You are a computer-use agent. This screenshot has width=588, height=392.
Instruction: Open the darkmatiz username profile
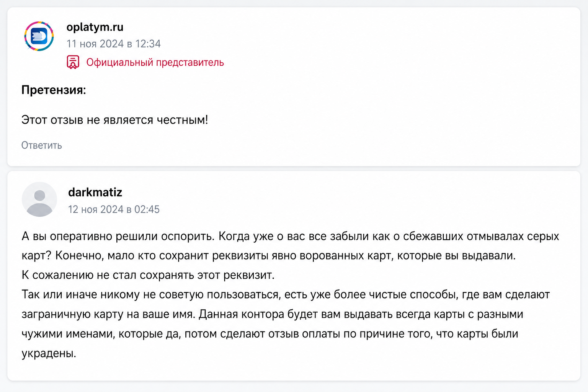(95, 192)
